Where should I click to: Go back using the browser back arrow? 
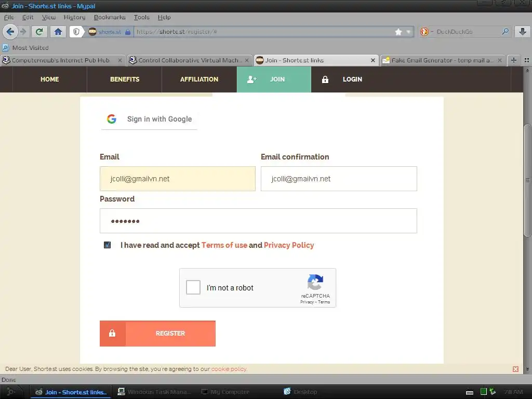pos(10,32)
